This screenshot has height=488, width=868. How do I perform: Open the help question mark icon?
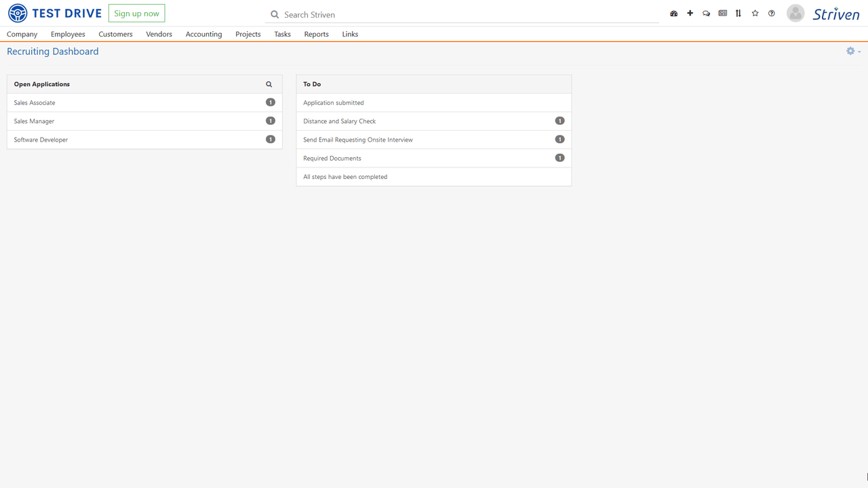771,14
